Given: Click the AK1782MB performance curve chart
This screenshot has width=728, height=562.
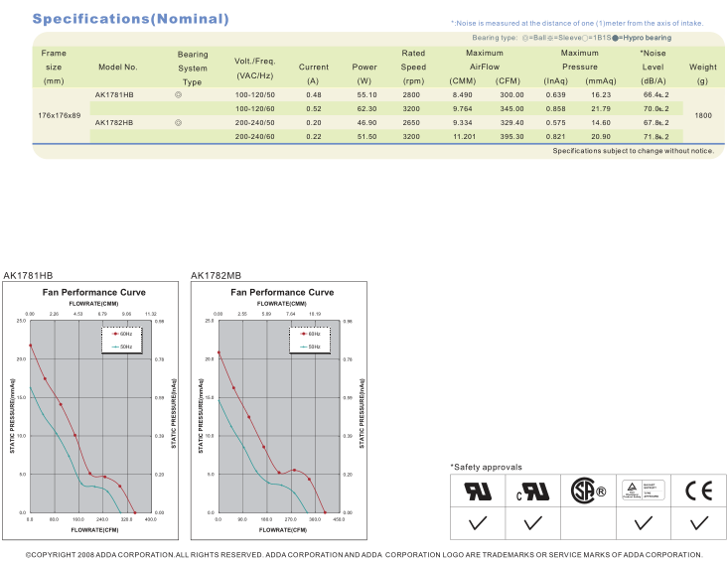Looking at the screenshot, I should [278, 411].
